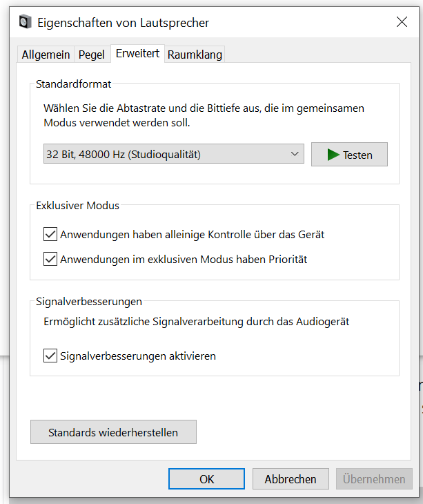This screenshot has width=423, height=504.
Task: Disable Signalverbesserungen aktivieren checkbox
Action: [x=50, y=356]
